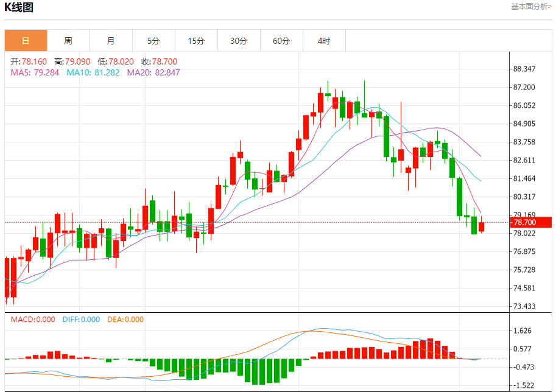Click the red 78.700 current price tag
556x392 pixels.
pyautogui.click(x=531, y=223)
